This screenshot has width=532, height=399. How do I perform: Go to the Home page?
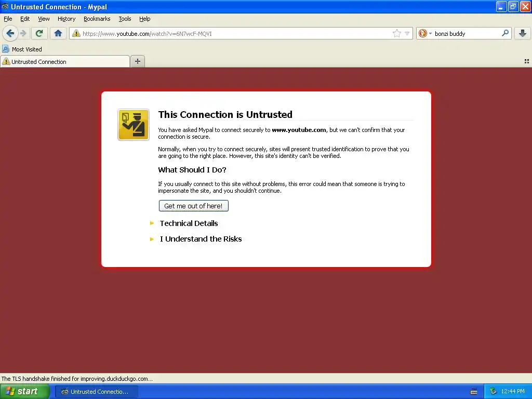tap(58, 33)
